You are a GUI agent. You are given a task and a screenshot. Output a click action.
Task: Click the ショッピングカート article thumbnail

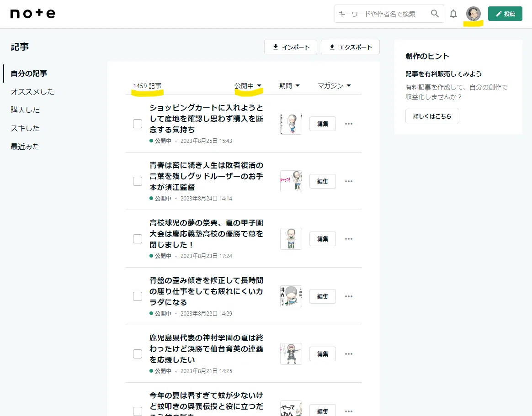(291, 124)
